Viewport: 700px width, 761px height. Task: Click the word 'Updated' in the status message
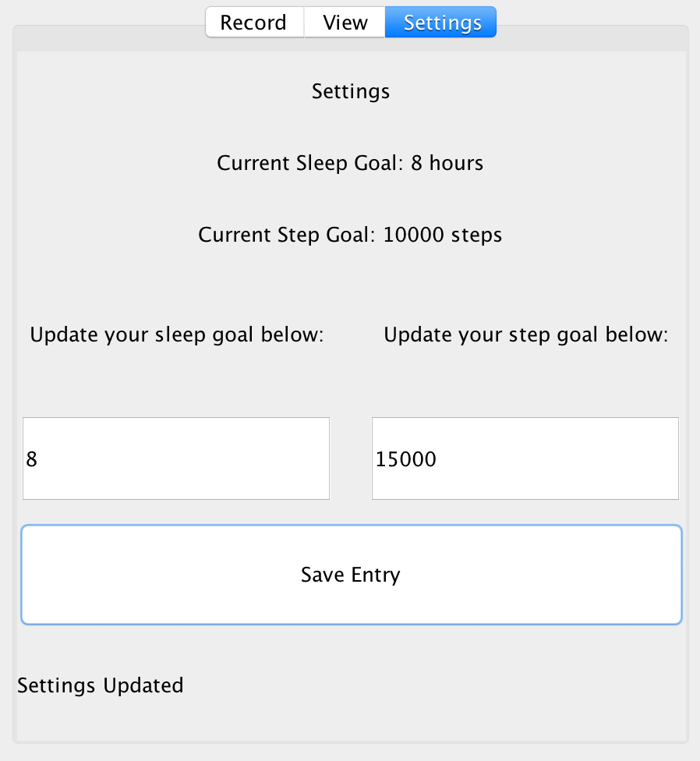143,685
